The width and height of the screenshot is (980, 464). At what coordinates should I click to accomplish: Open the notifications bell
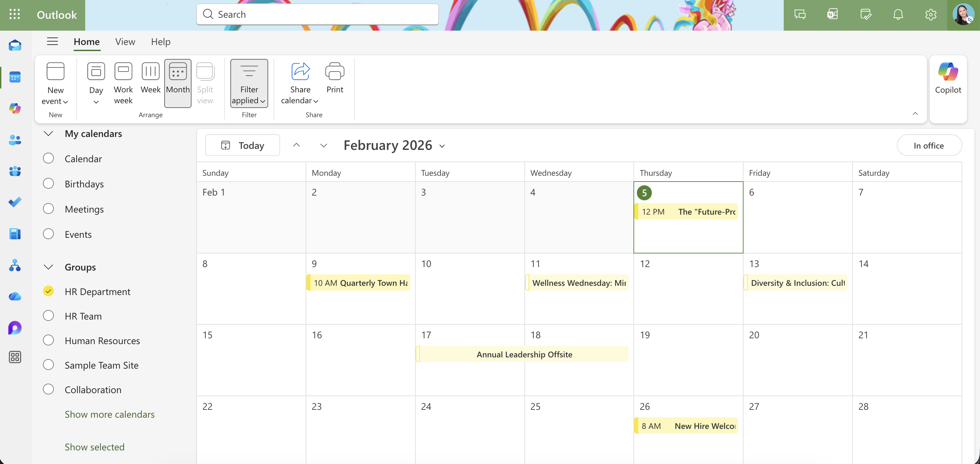[x=898, y=14]
